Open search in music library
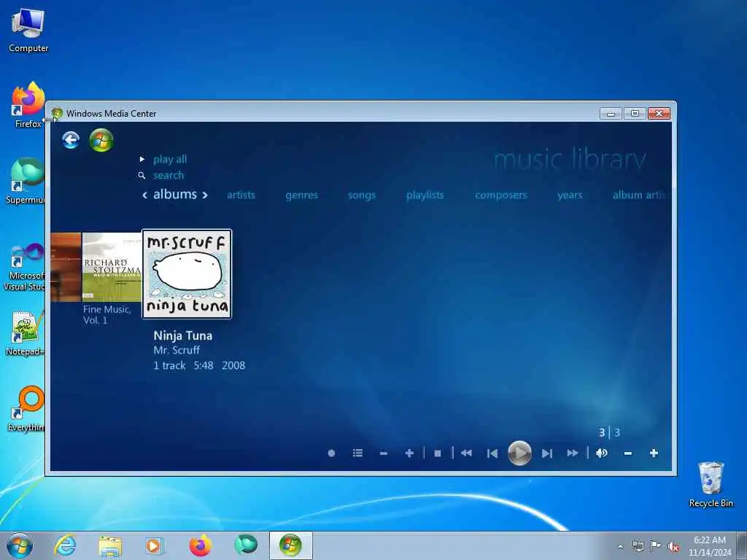This screenshot has height=560, width=747. tap(169, 175)
